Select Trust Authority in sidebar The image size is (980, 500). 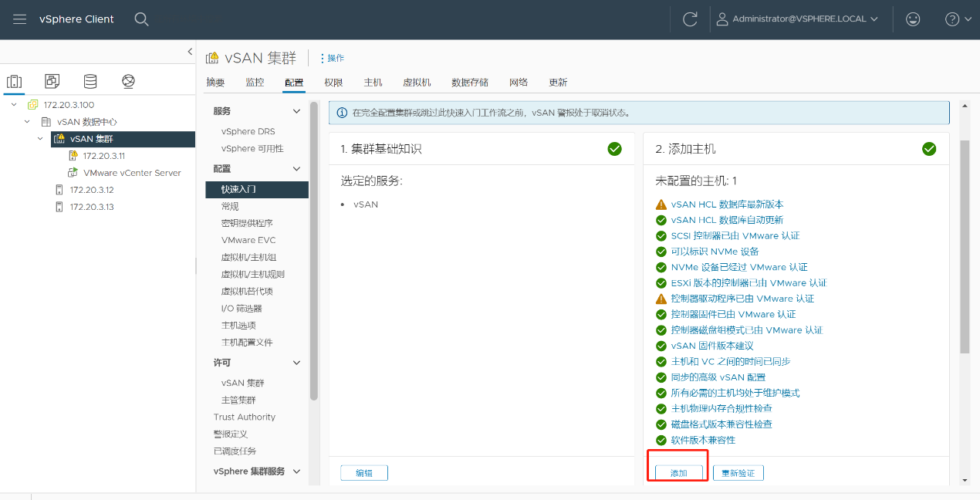[245, 417]
